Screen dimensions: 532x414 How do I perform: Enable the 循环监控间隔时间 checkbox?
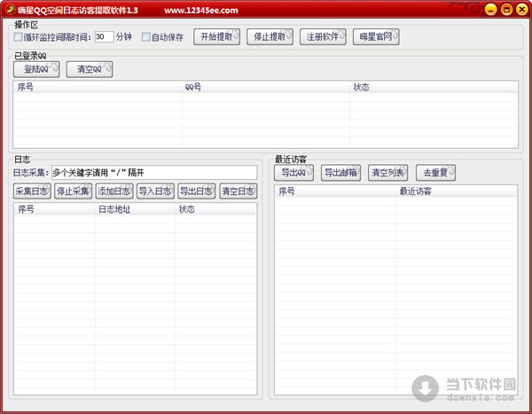(19, 36)
